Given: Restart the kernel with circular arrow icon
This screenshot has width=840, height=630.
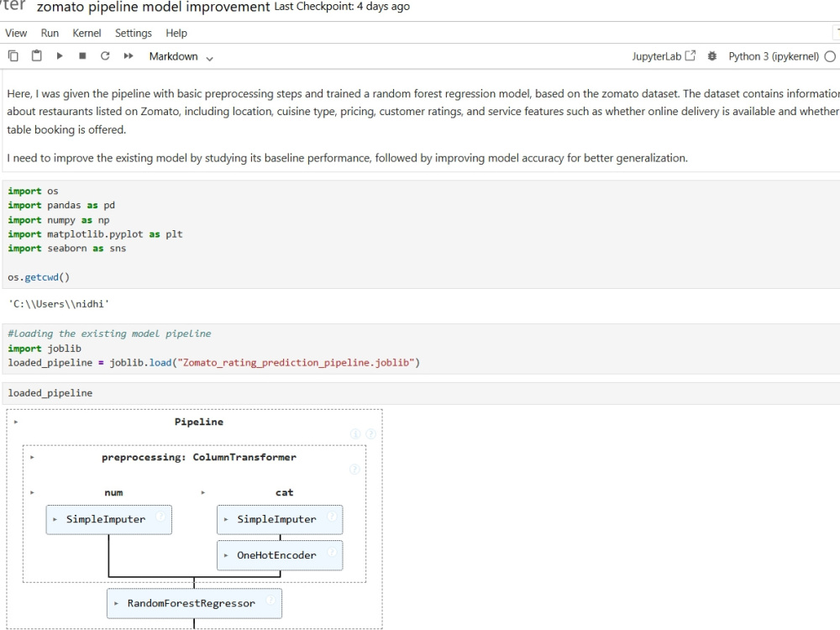Looking at the screenshot, I should (x=105, y=55).
